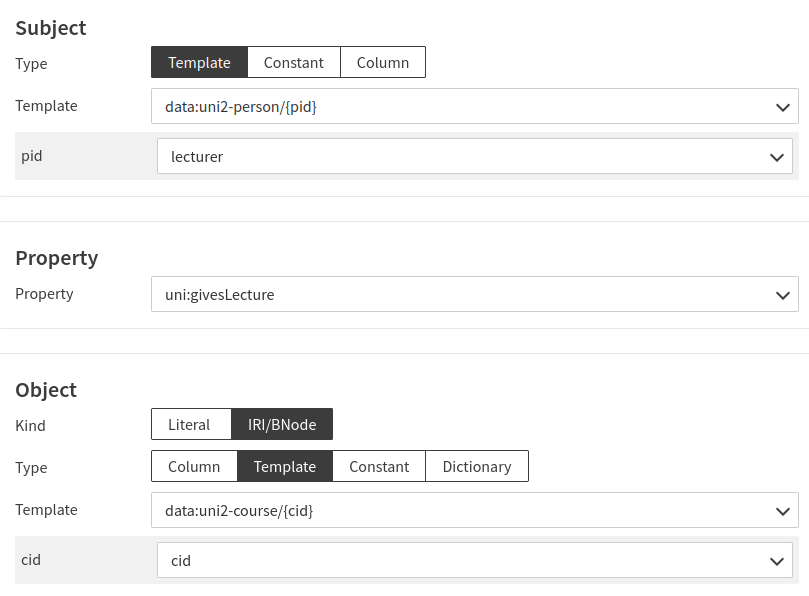Expand the uni:givesLecture property chevron
Image resolution: width=809 pixels, height=596 pixels.
[x=781, y=295]
